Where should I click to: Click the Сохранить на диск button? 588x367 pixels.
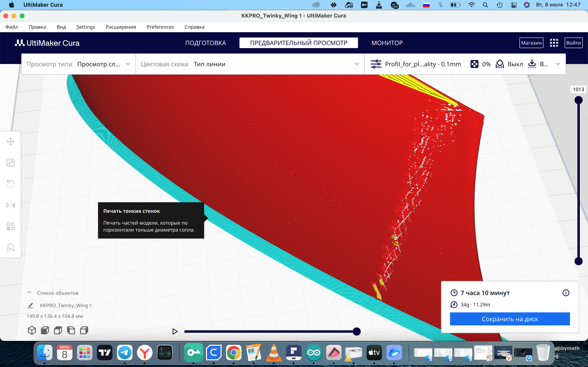[x=510, y=319]
